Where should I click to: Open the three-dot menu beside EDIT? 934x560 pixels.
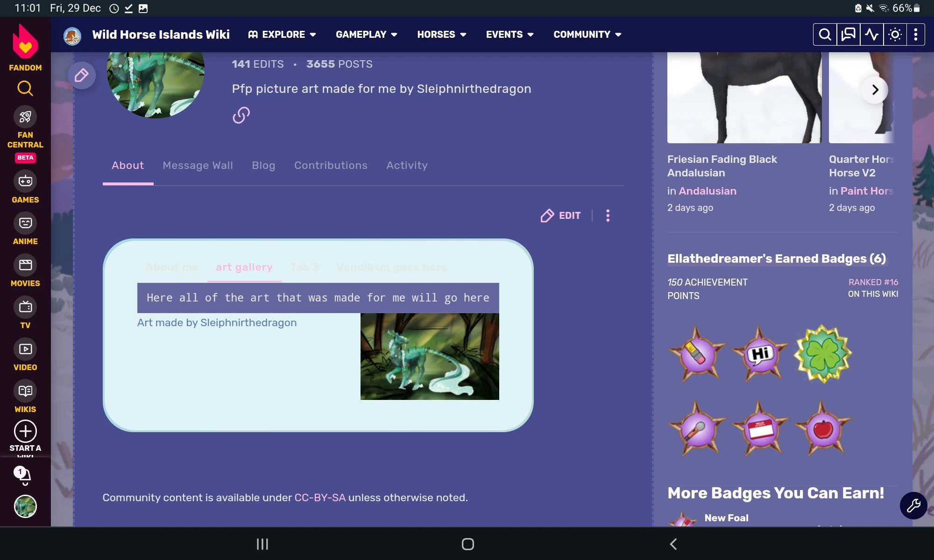click(x=608, y=216)
